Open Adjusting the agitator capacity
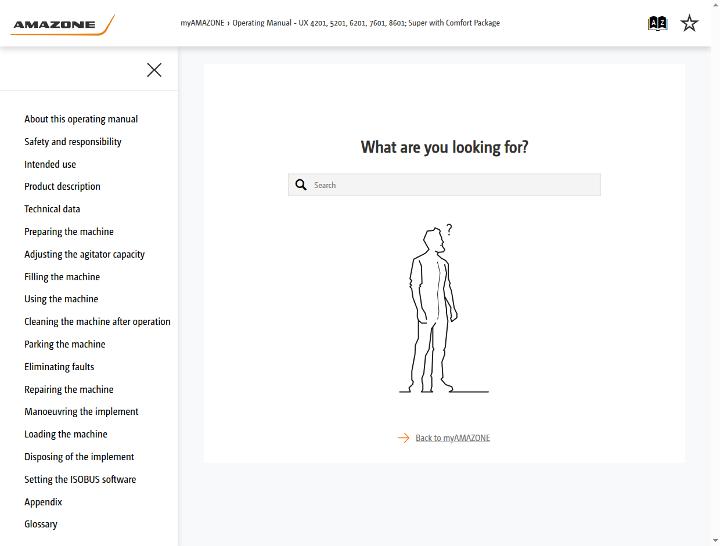 84,254
